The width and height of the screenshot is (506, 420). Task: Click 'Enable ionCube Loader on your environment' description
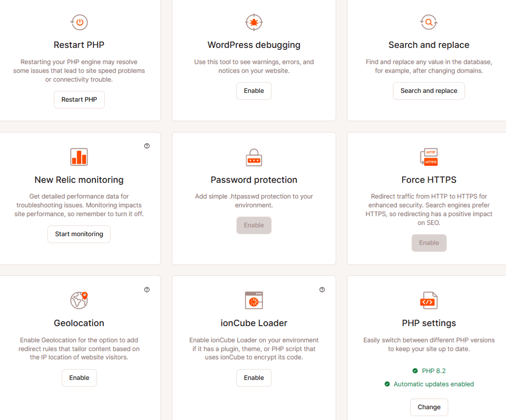[254, 349]
